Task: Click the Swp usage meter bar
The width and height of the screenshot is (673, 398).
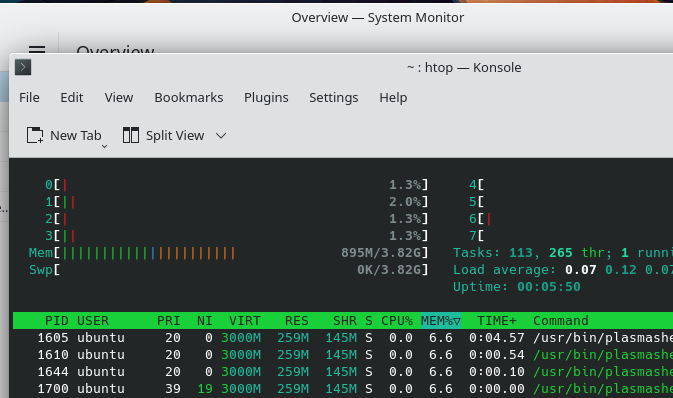Action: (229, 270)
